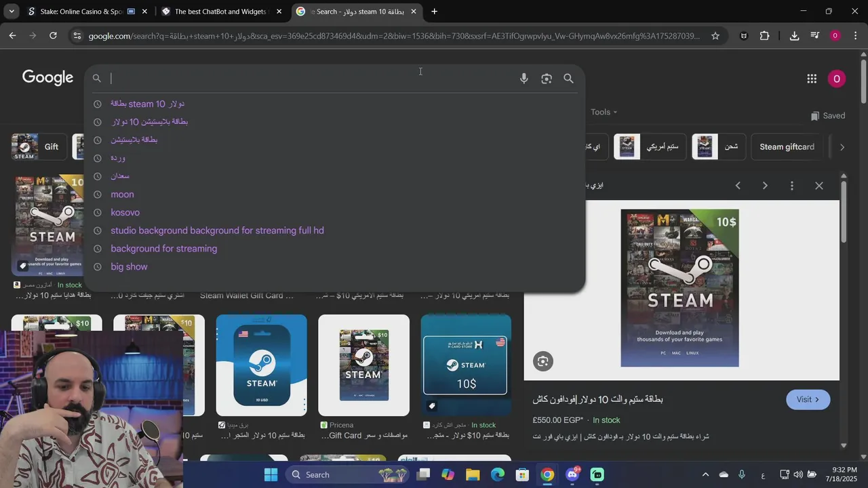This screenshot has width=868, height=488.
Task: Click the magnifier search button in search box
Action: [569, 79]
